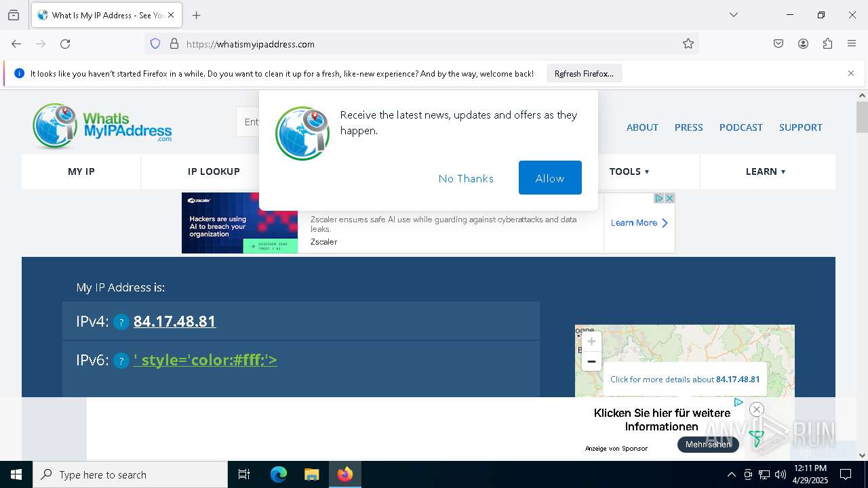
Task: Dismiss the Firefox refresh notification bar
Action: 851,73
